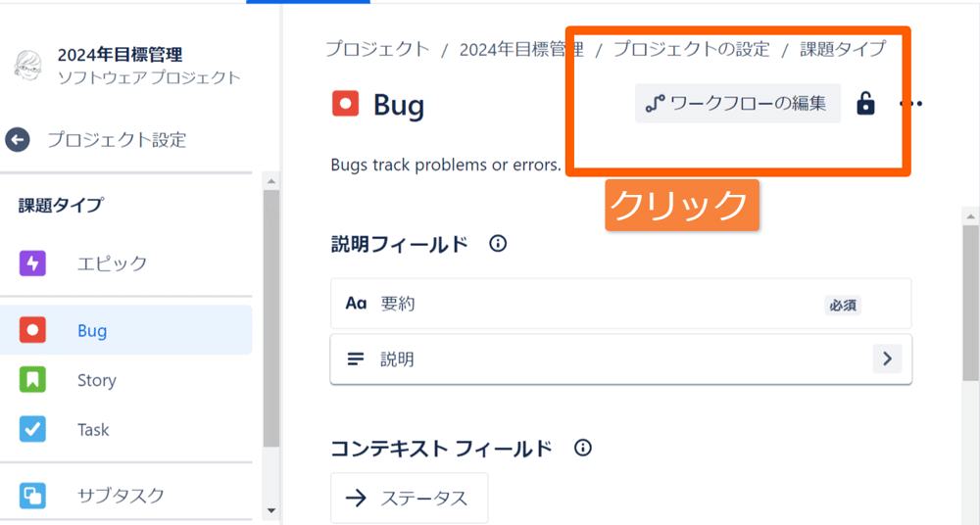
Task: Click the padlock icon next to ワークフローの編集
Action: [865, 103]
